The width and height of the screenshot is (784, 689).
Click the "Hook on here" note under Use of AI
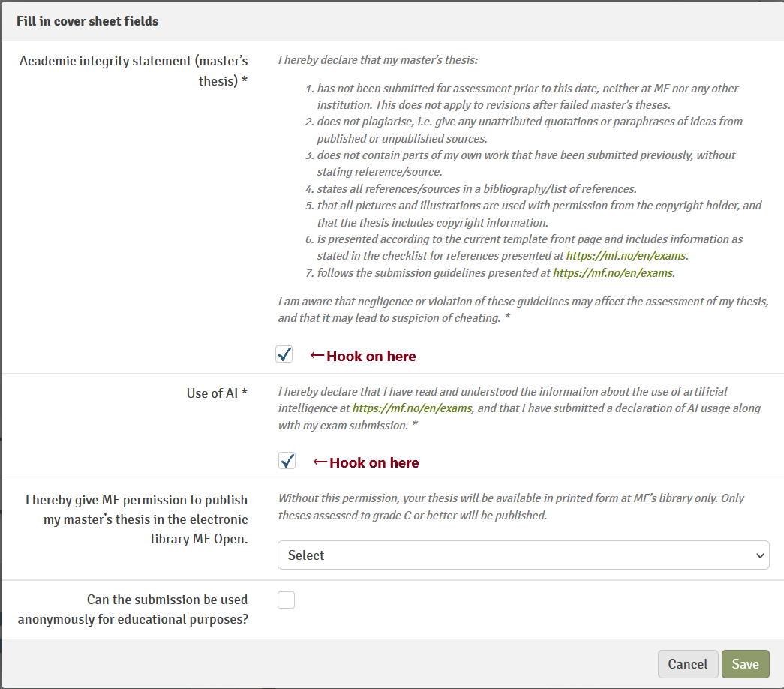click(374, 463)
